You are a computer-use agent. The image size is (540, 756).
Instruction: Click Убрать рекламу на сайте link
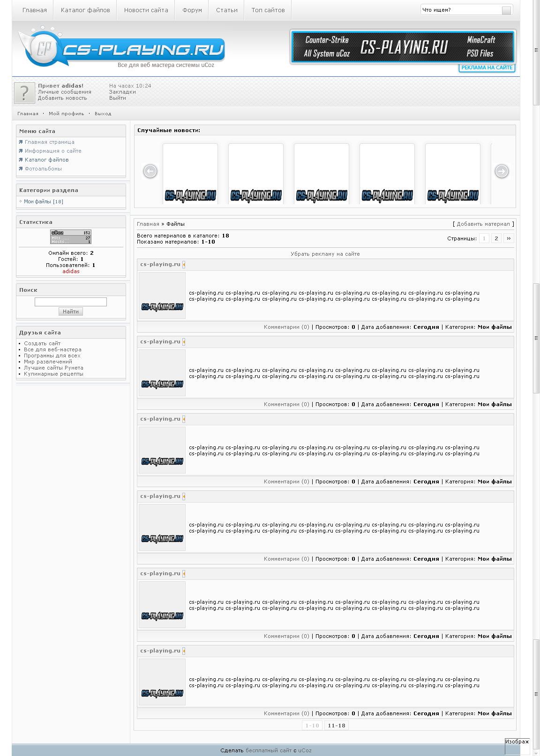(325, 254)
